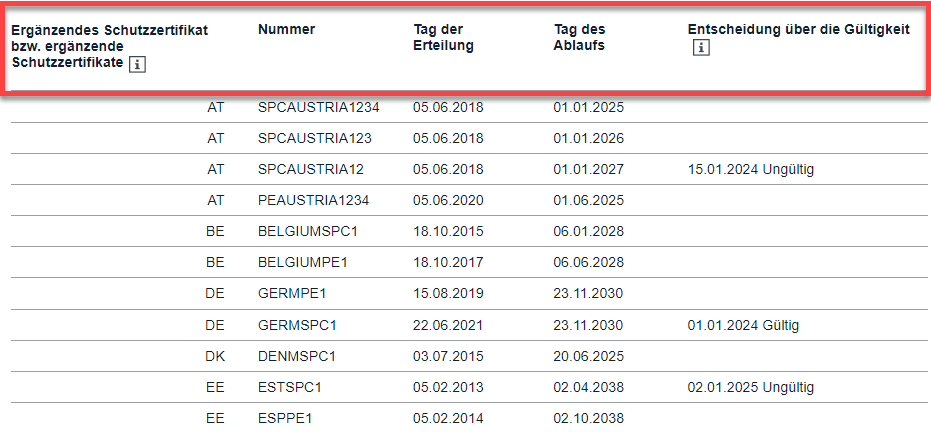Click the '15.01.2024 Ungültig' decision cell
Screen dimensions: 931x432
(750, 169)
